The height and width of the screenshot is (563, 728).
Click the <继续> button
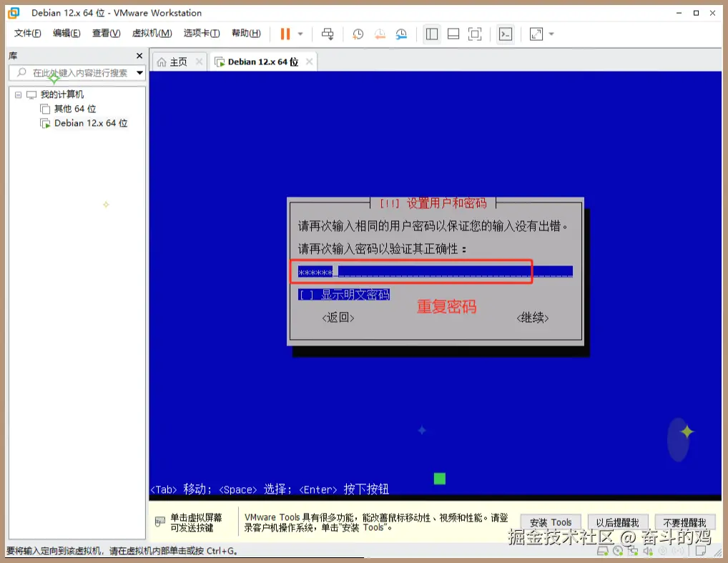[533, 318]
